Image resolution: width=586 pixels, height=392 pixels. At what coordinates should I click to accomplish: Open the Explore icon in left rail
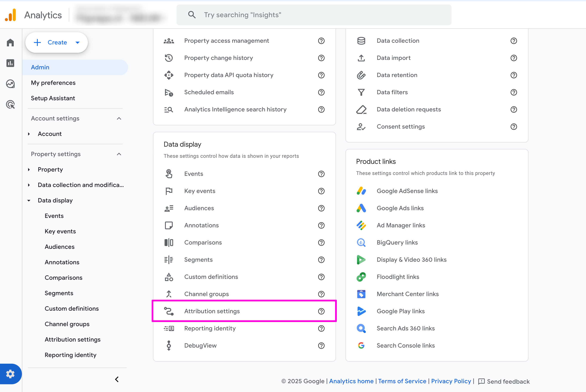(10, 84)
